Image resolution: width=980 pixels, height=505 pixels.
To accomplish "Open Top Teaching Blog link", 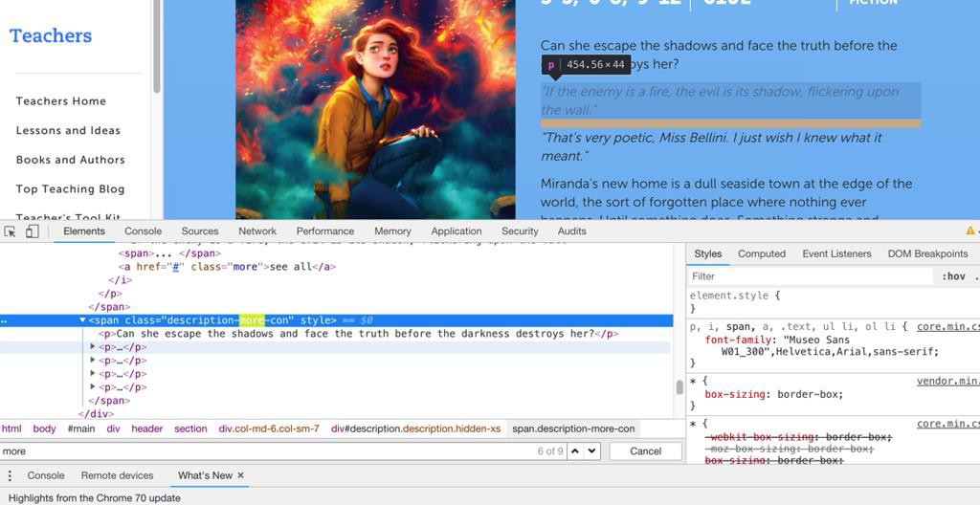I will (x=71, y=189).
